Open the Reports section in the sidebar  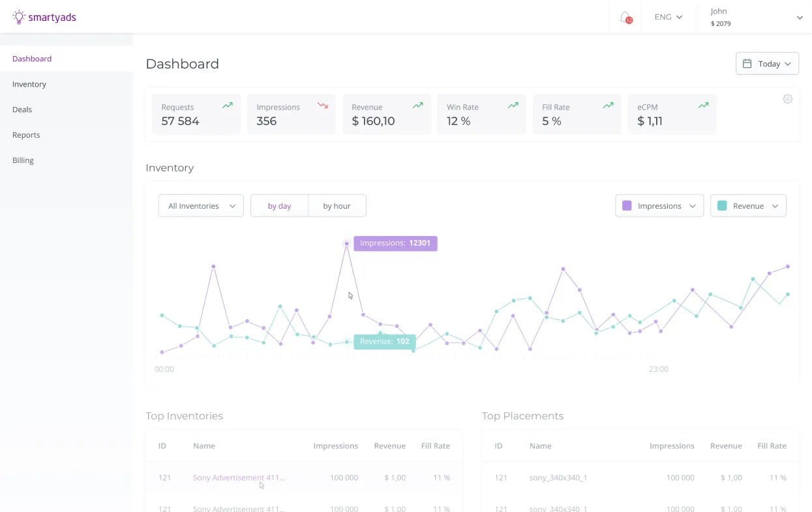(x=26, y=134)
